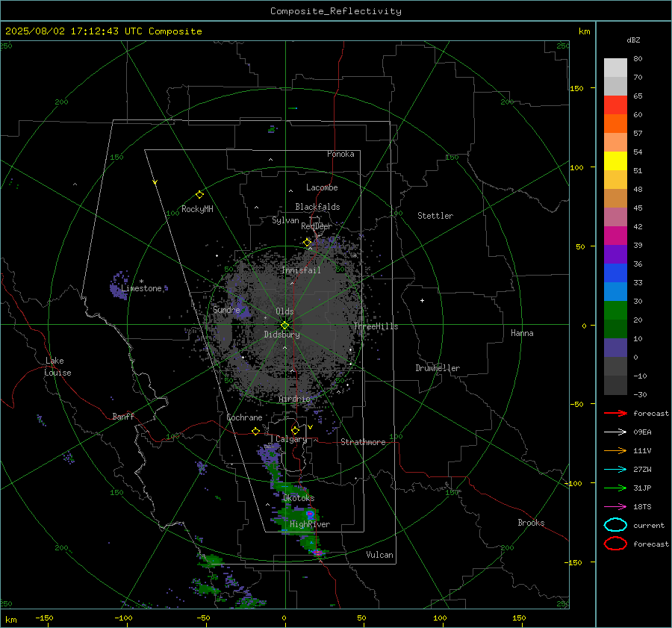Click the light blue 30-33 dBZ swatch
The width and height of the screenshot is (672, 628).
pyautogui.click(x=615, y=292)
